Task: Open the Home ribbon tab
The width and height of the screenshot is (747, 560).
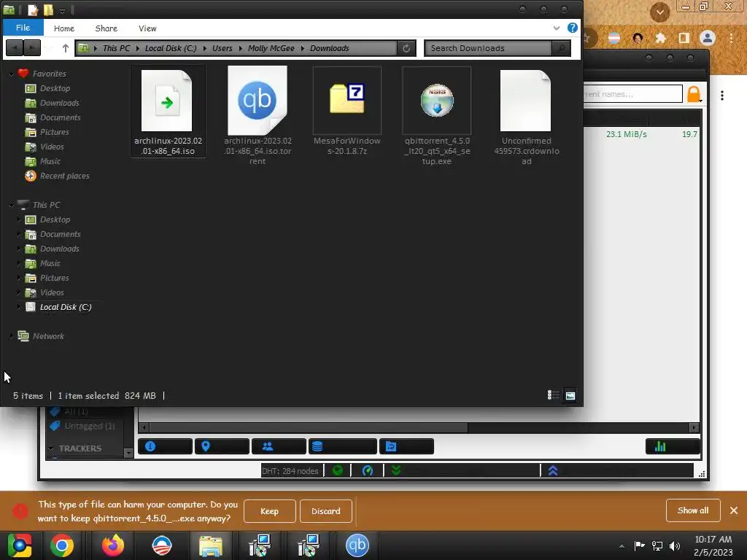Action: click(64, 28)
